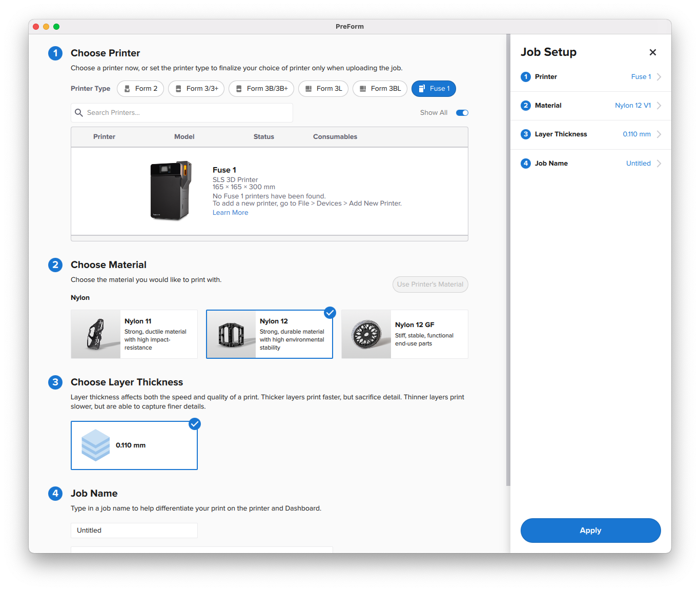700x591 pixels.
Task: Select the Nylon 11 material card
Action: point(134,334)
